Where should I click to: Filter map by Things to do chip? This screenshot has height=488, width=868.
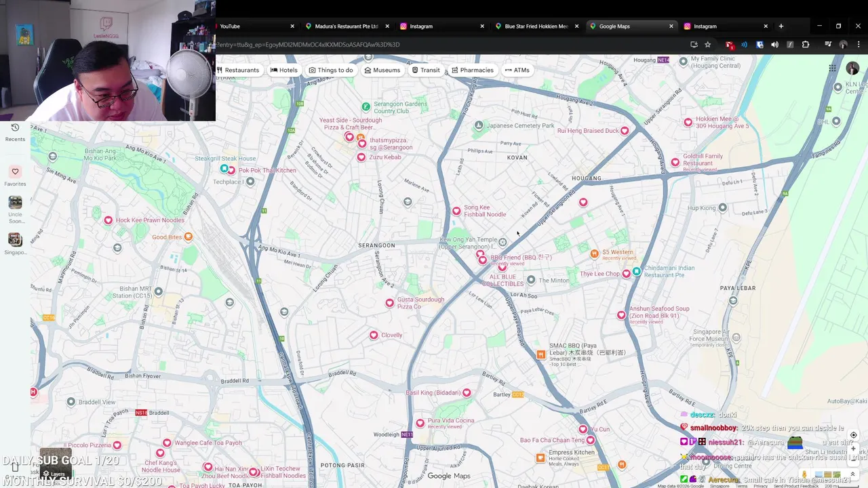pos(331,70)
